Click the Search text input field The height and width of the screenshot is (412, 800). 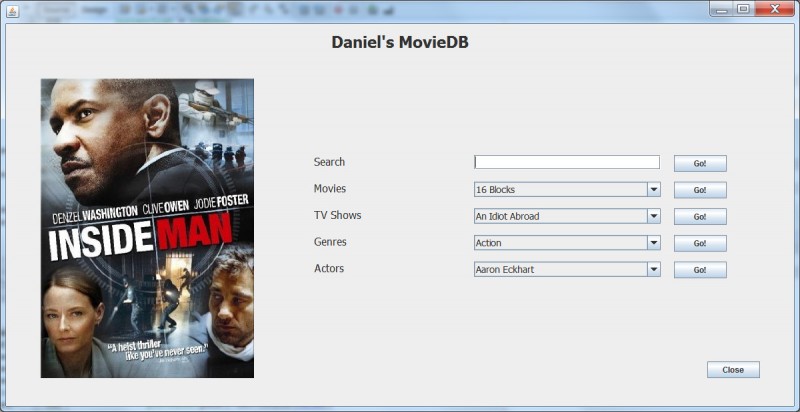point(567,162)
